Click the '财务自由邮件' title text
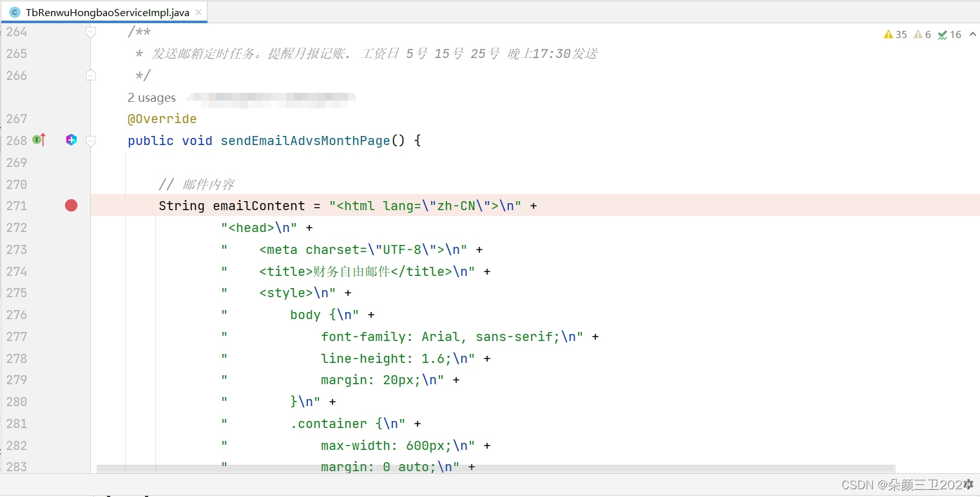The width and height of the screenshot is (980, 497). 352,271
